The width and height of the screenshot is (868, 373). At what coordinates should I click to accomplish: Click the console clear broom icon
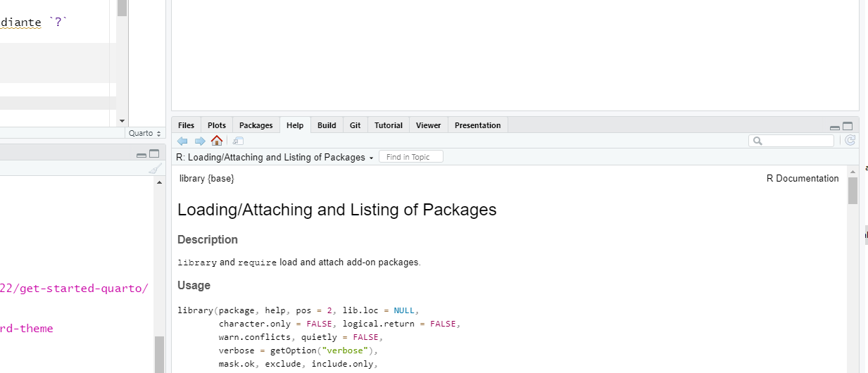(x=155, y=170)
